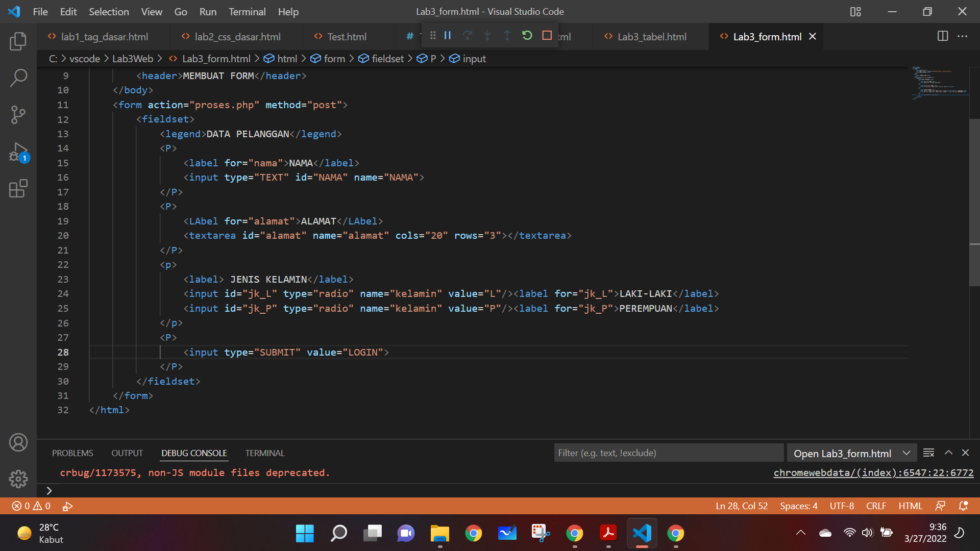
Task: Pause the debugger in the floating toolbar
Action: (448, 35)
